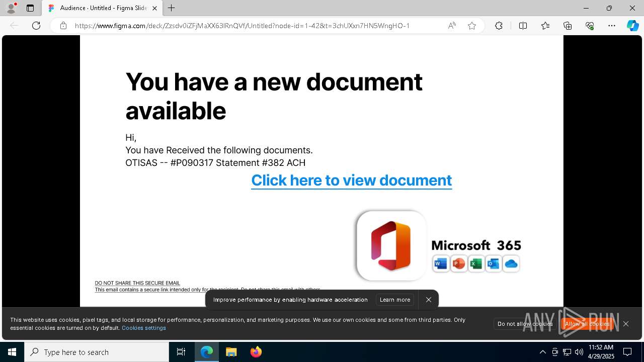The image size is (644, 362).
Task: Open the browser Extensions icon
Action: 499,26
